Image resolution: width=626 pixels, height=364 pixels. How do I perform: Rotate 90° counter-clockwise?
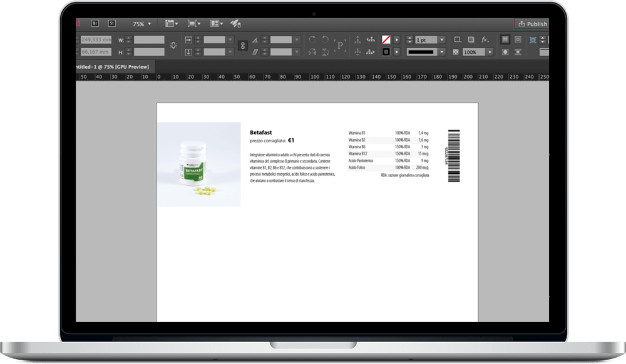[x=326, y=39]
